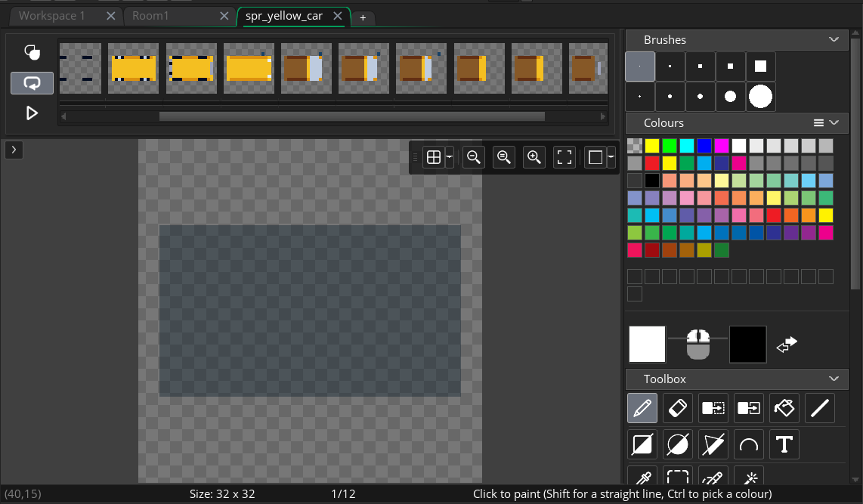Click the frame strip scroll left arrow
The height and width of the screenshot is (504, 863).
[x=63, y=116]
